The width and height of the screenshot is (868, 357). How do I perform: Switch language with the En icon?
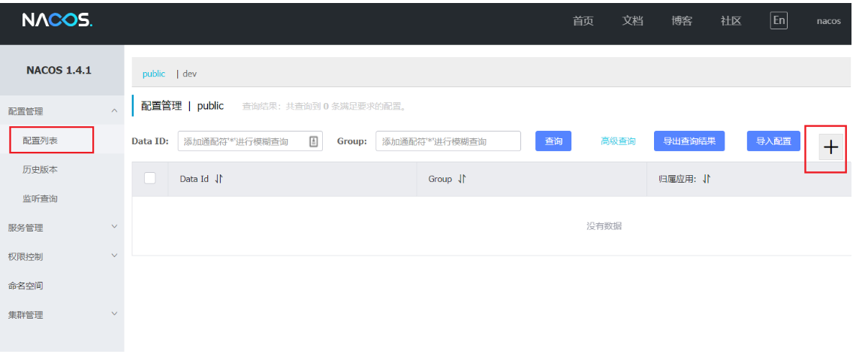pos(779,20)
